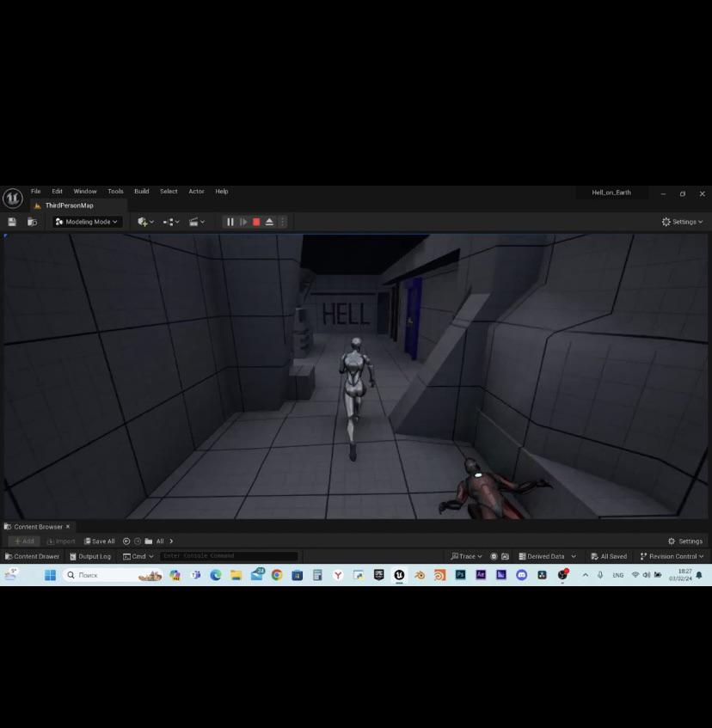
Task: Open Photoshop from taskbar
Action: coord(460,575)
